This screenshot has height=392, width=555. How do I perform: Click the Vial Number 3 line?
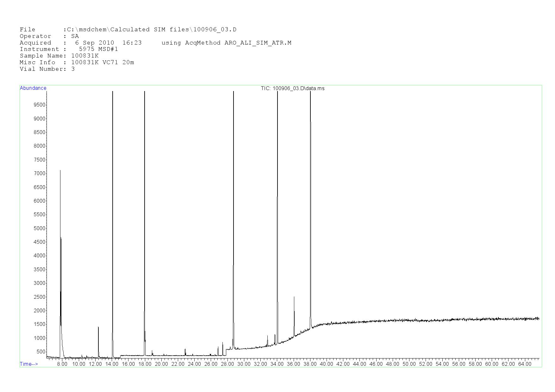(47, 69)
